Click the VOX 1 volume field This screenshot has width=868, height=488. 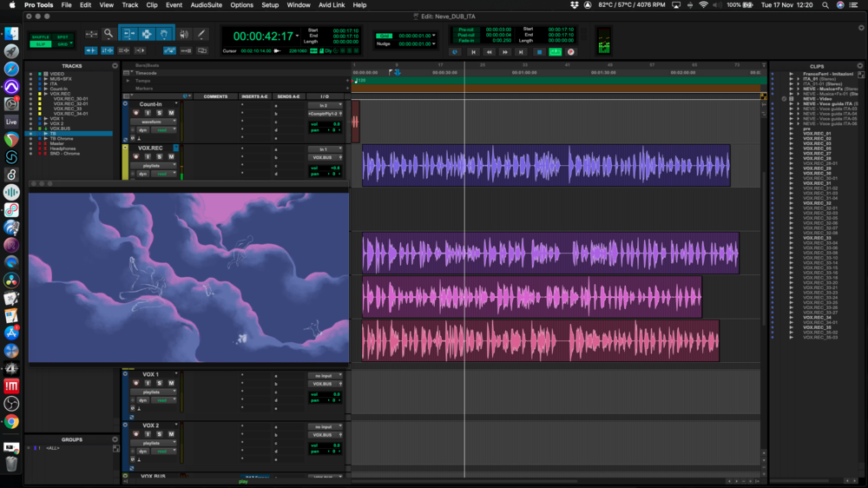click(x=325, y=394)
